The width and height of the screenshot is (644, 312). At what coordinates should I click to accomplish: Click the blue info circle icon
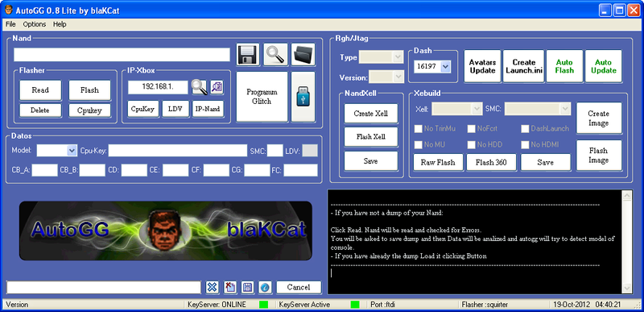coord(266,287)
